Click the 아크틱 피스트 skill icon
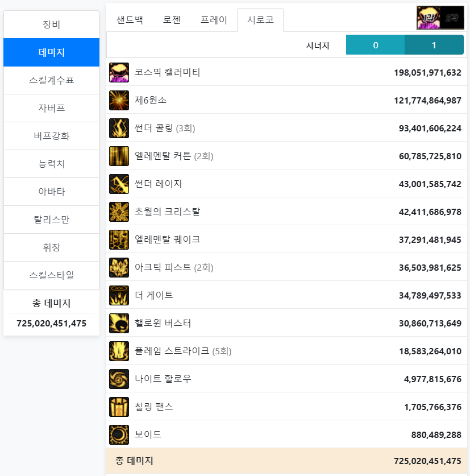 point(119,267)
